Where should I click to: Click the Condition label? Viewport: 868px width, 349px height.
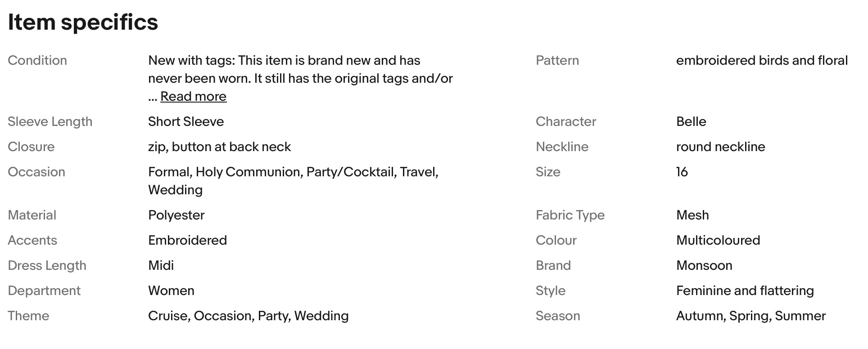click(37, 61)
